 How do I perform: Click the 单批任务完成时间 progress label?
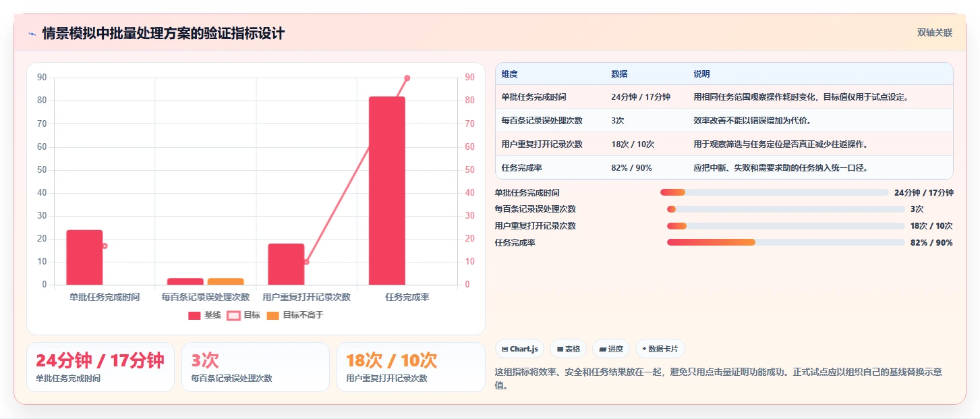coord(527,192)
